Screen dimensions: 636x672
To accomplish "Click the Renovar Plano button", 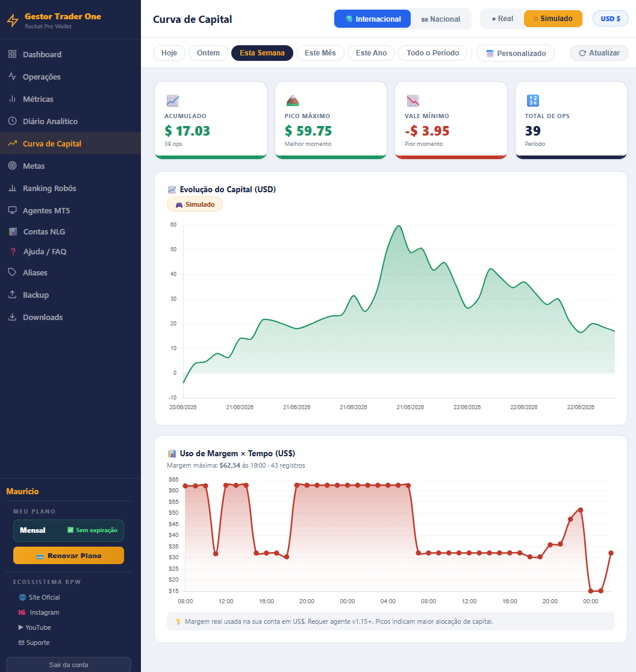I will pos(69,556).
